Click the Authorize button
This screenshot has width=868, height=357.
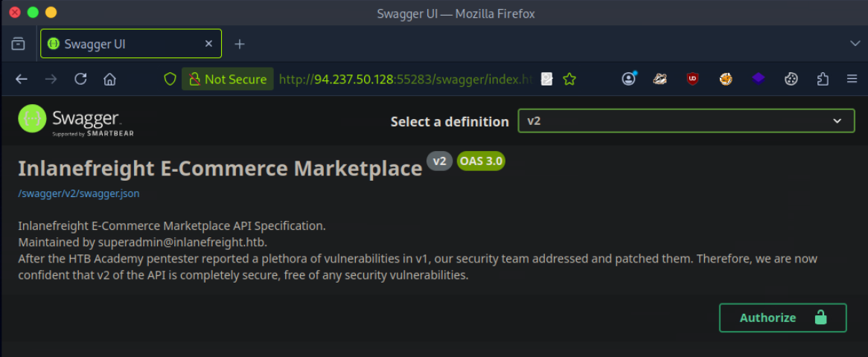pos(782,318)
